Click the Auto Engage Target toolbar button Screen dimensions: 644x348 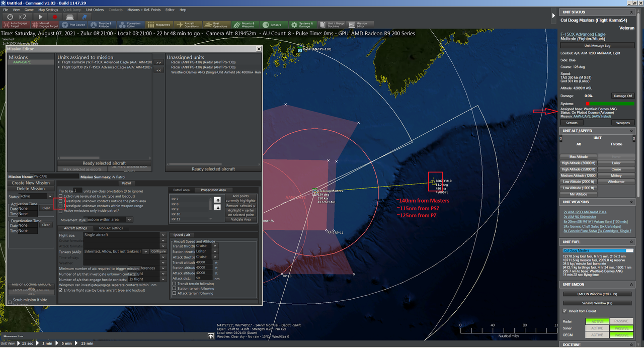[16, 24]
